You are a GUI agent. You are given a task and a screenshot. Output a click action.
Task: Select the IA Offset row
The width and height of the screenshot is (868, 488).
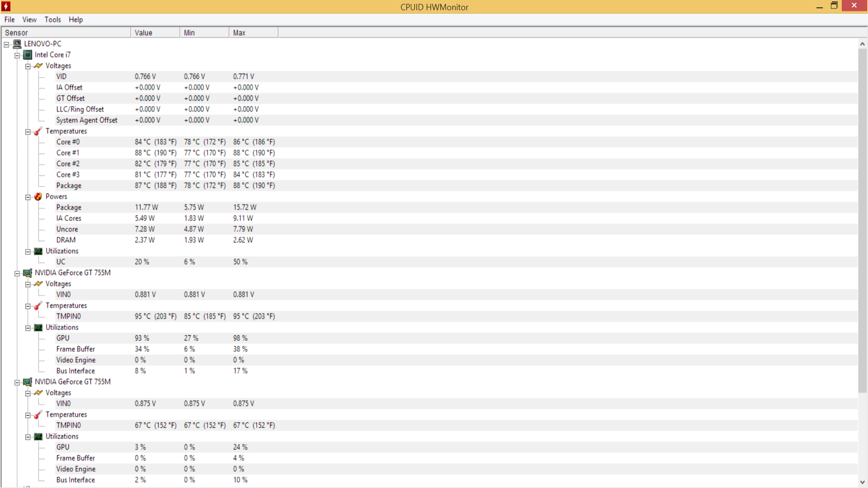[x=456, y=87]
